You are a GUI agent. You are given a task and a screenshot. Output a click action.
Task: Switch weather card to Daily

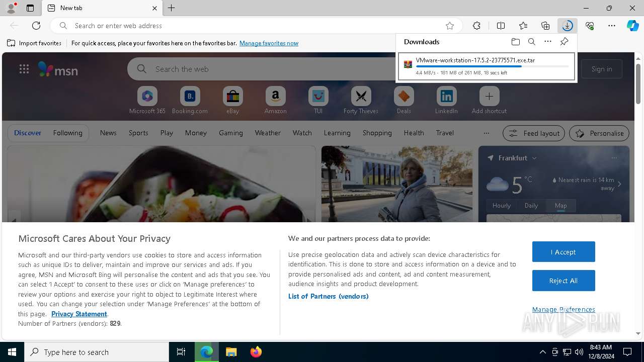tap(531, 206)
